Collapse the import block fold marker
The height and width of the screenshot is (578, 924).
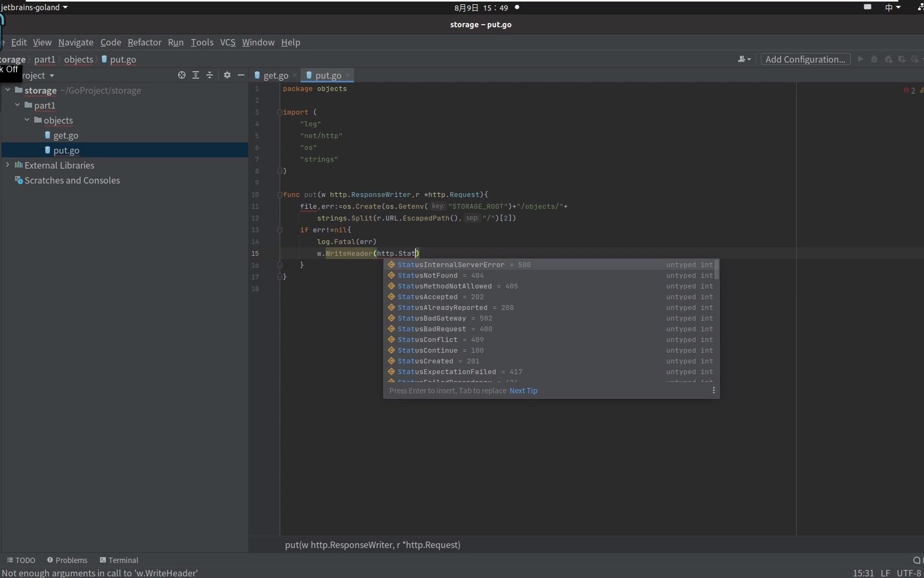point(280,112)
